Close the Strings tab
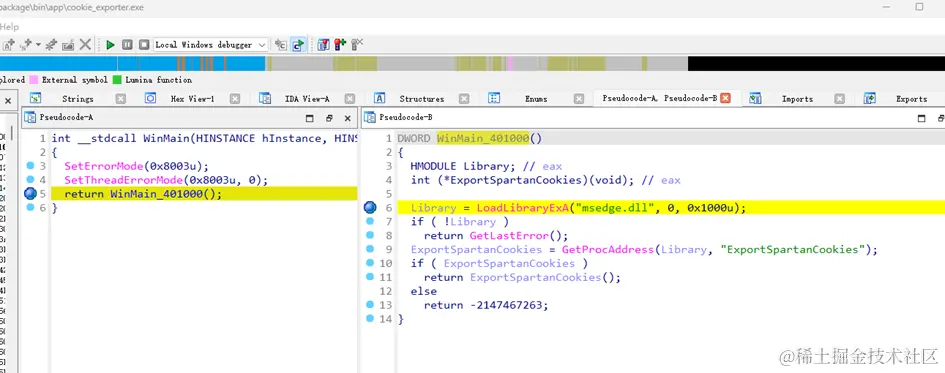 click(121, 99)
